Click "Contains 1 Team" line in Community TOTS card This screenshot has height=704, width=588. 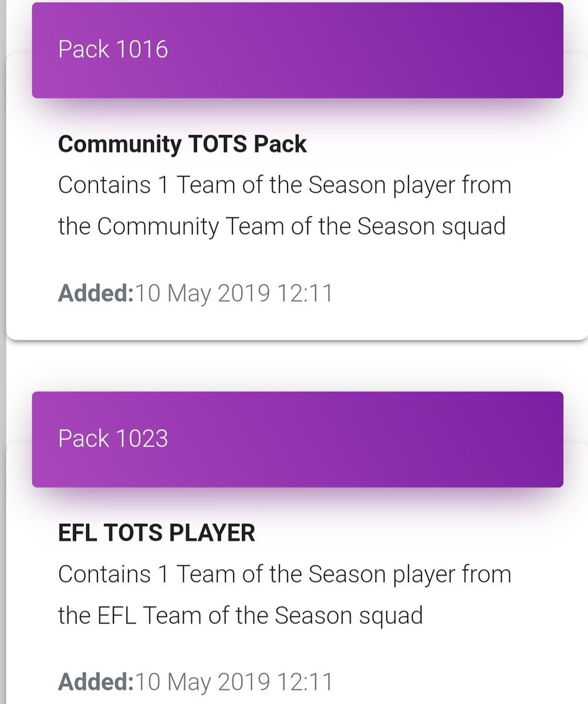coord(285,185)
